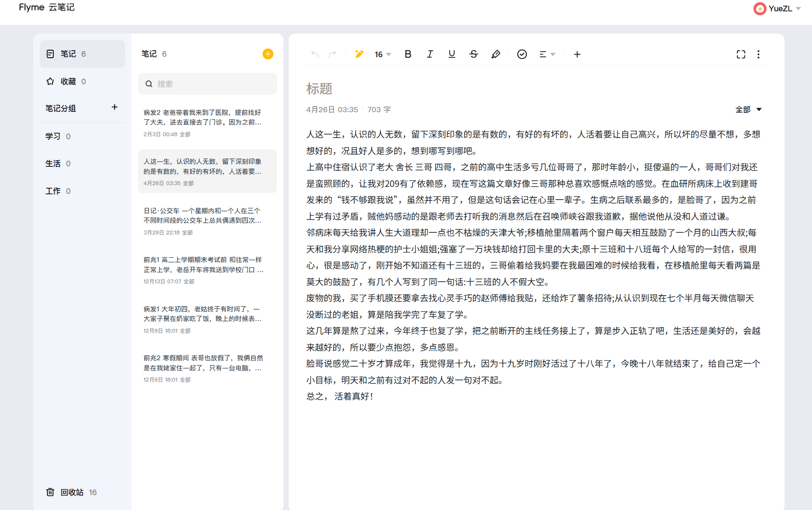Viewport: 812px width, 510px height.
Task: Insert a to-do checklist item
Action: [522, 54]
